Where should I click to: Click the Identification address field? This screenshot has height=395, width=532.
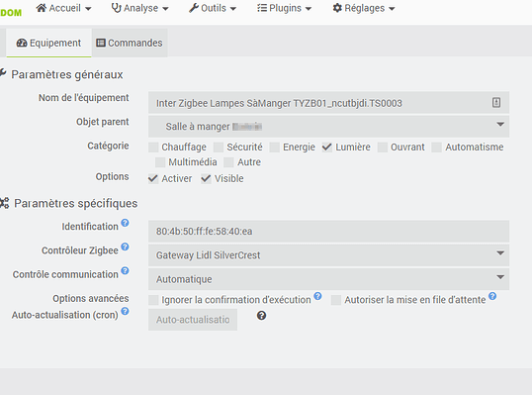(x=328, y=232)
